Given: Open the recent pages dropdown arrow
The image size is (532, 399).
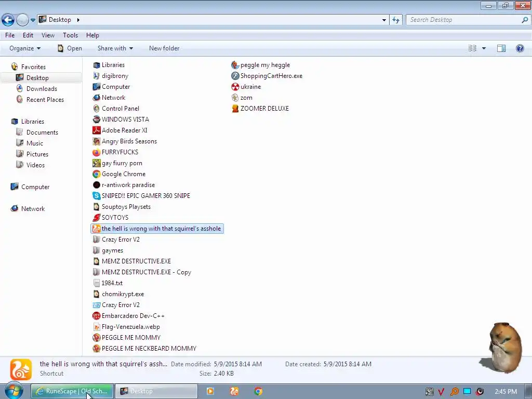Looking at the screenshot, I should (33, 20).
